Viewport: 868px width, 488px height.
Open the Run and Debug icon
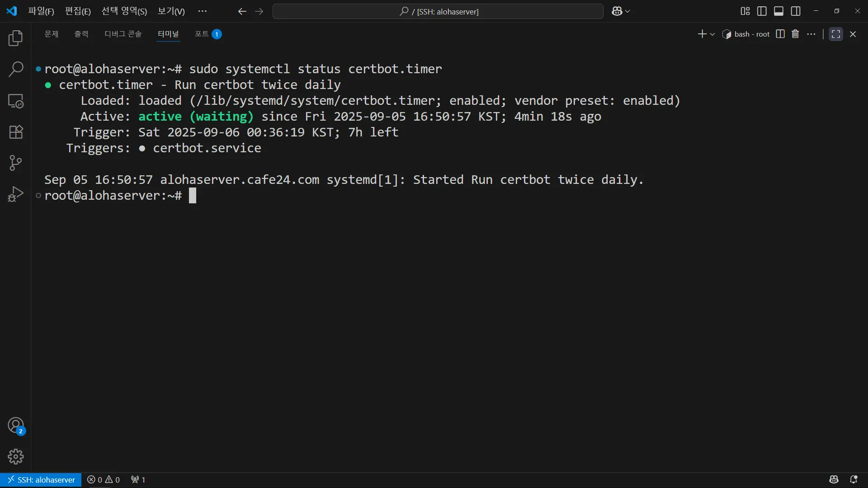[16, 194]
